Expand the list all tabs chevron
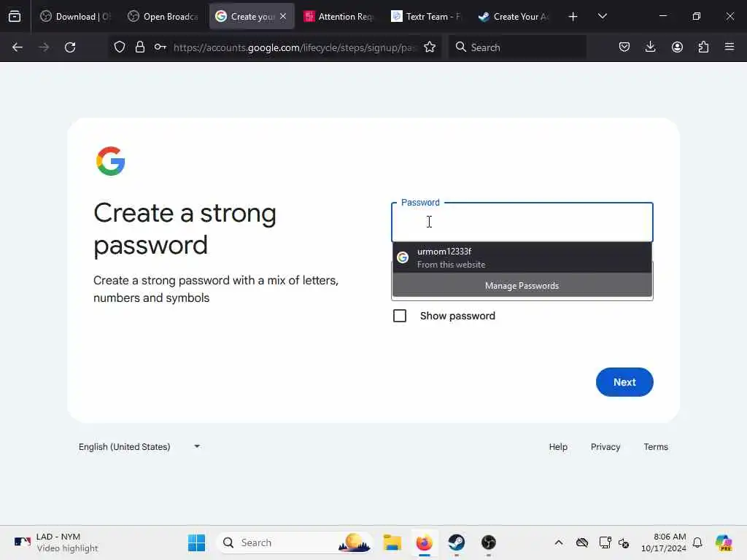Image resolution: width=747 pixels, height=560 pixels. [602, 17]
